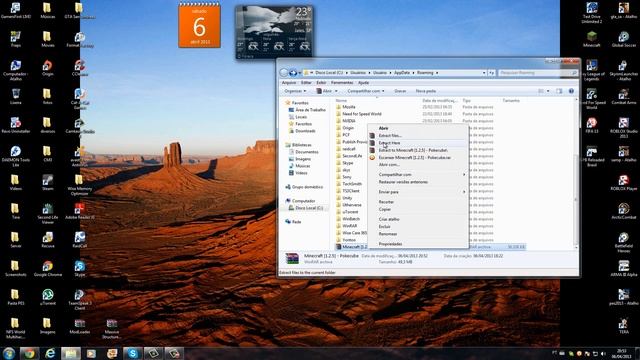Open the Arquivo menu in Explorer
The height and width of the screenshot is (360, 640).
(289, 82)
